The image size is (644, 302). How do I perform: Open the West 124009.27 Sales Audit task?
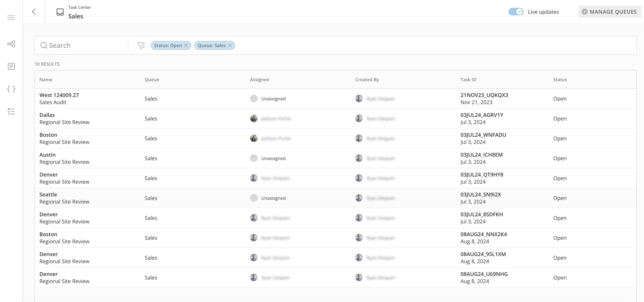coord(59,98)
